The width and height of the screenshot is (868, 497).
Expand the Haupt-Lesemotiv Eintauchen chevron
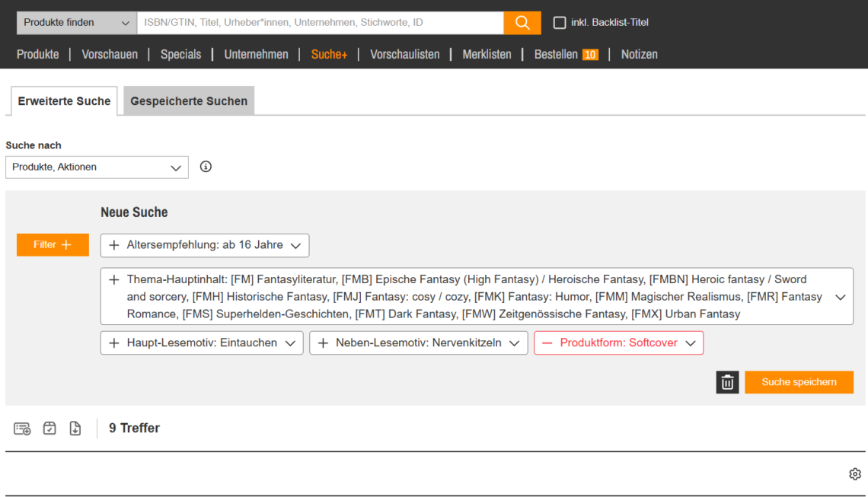[x=290, y=344]
